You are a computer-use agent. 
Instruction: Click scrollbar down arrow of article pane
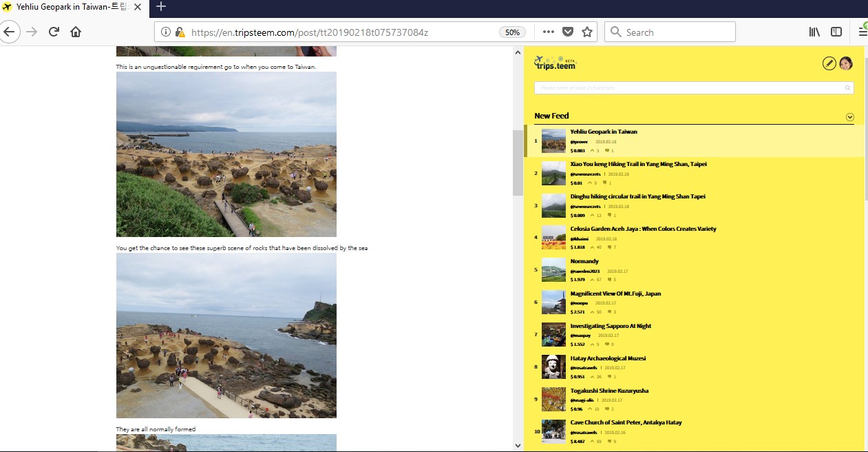pos(518,446)
